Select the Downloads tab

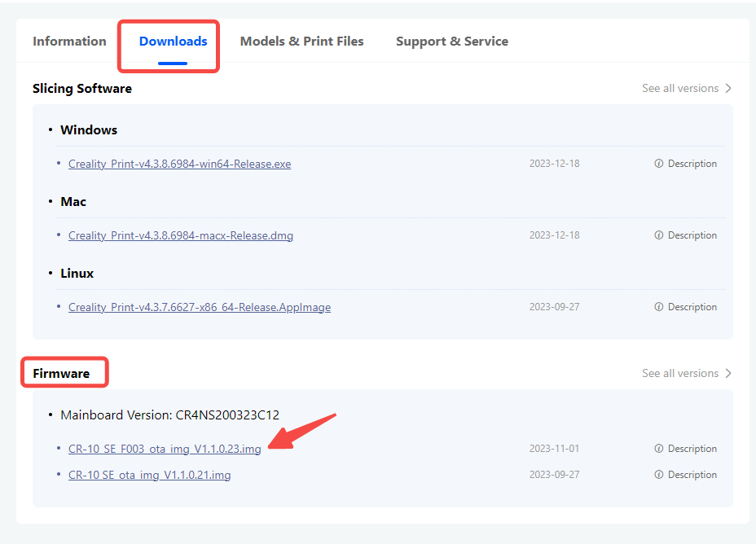pyautogui.click(x=173, y=42)
